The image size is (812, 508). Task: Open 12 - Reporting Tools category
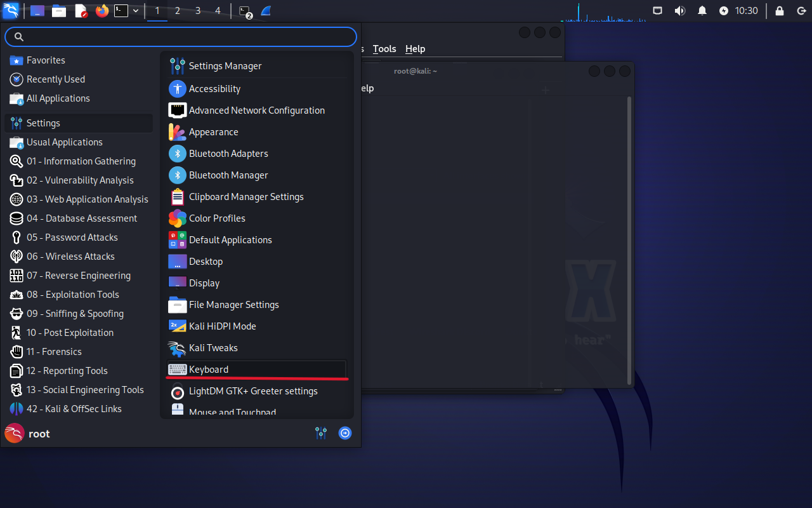point(79,371)
